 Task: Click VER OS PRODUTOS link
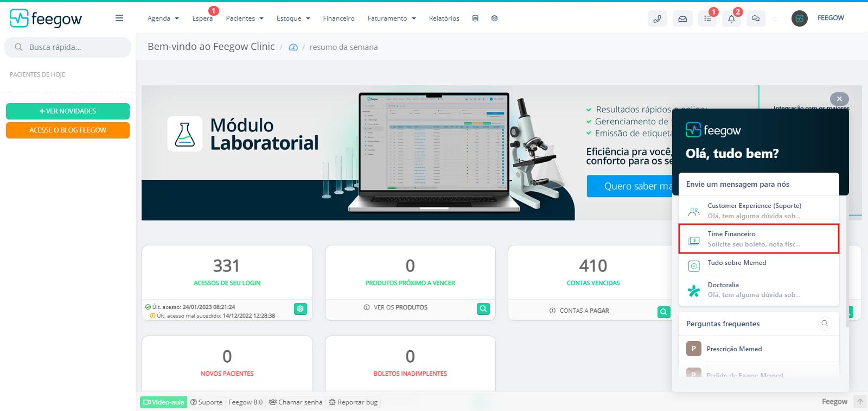[x=395, y=307]
